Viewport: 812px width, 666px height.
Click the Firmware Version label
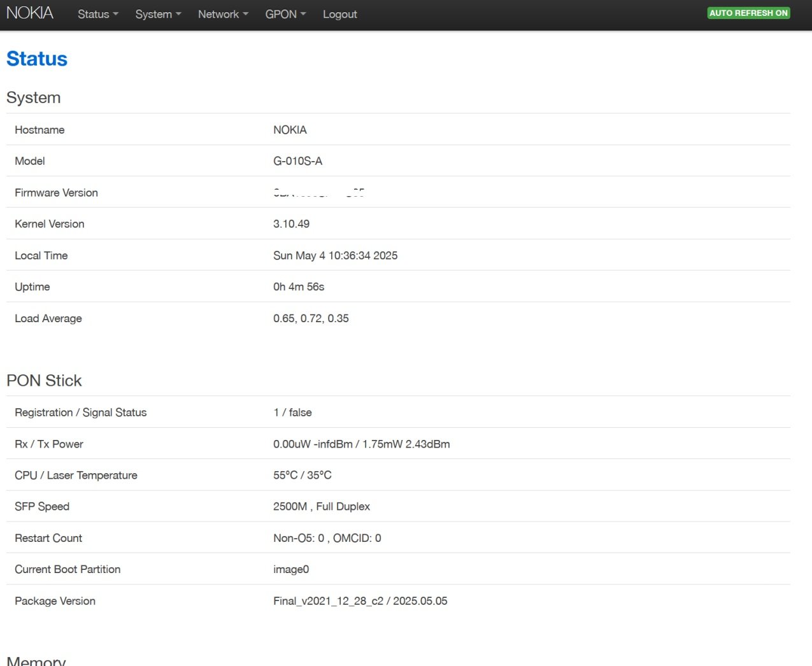56,193
